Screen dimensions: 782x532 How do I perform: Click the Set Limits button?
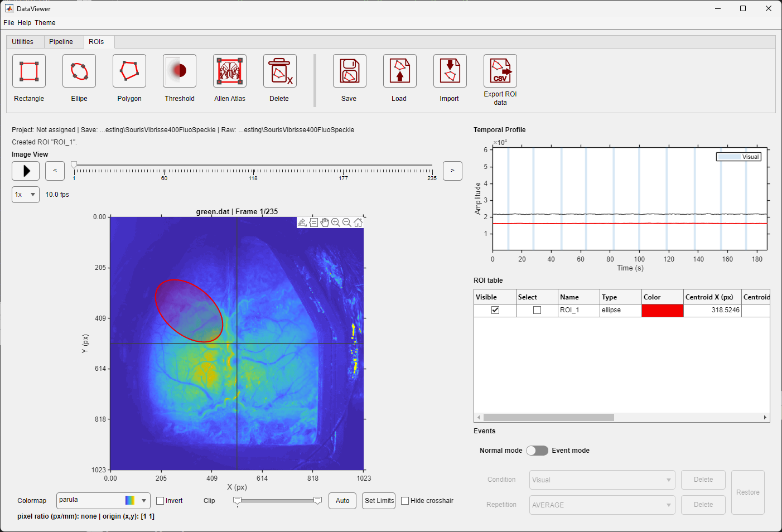[x=379, y=501]
